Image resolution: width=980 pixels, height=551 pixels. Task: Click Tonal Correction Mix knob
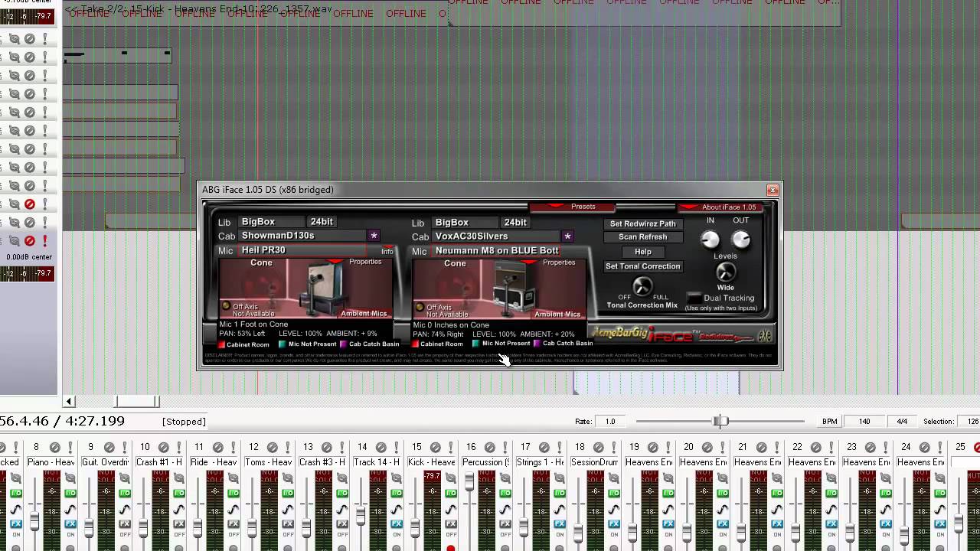642,286
